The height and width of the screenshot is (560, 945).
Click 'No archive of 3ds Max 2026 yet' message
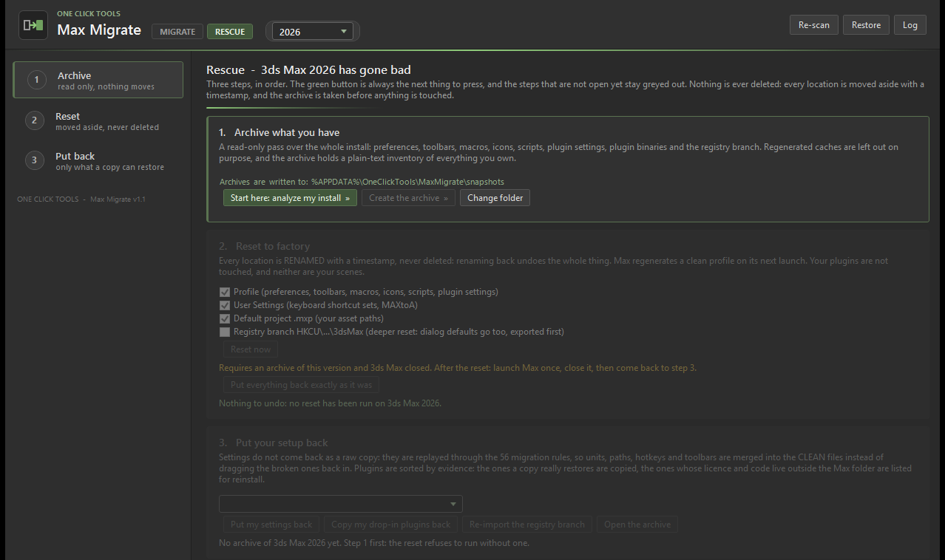pyautogui.click(x=374, y=543)
